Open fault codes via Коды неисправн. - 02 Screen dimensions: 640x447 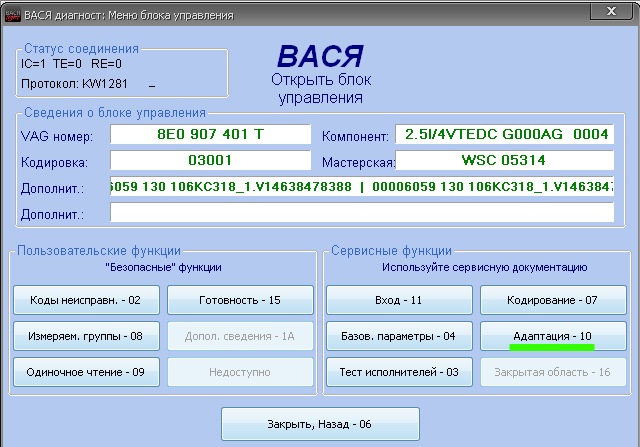[x=86, y=300]
